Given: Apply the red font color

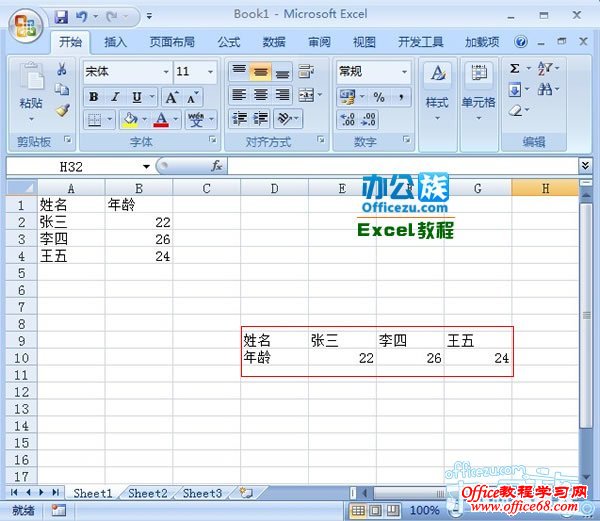Looking at the screenshot, I should [161, 119].
